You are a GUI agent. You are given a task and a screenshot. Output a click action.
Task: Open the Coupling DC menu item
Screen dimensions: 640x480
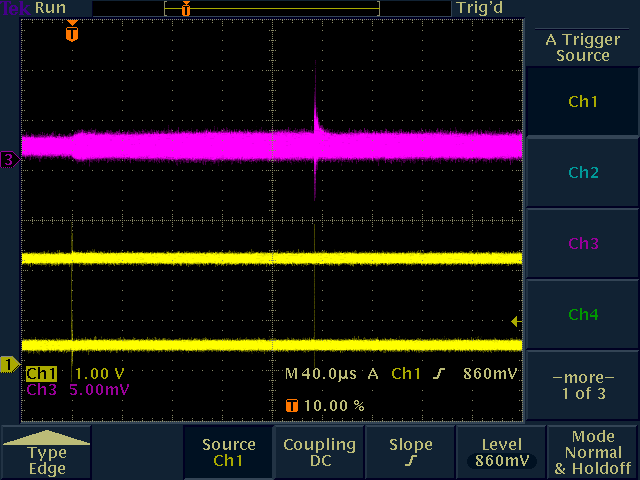(318, 453)
